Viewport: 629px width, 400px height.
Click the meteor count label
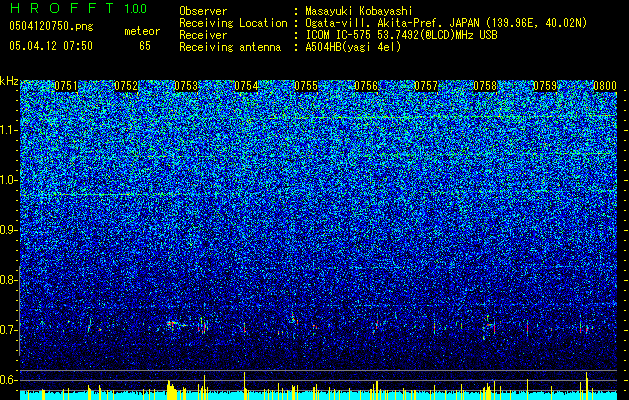coord(142,31)
